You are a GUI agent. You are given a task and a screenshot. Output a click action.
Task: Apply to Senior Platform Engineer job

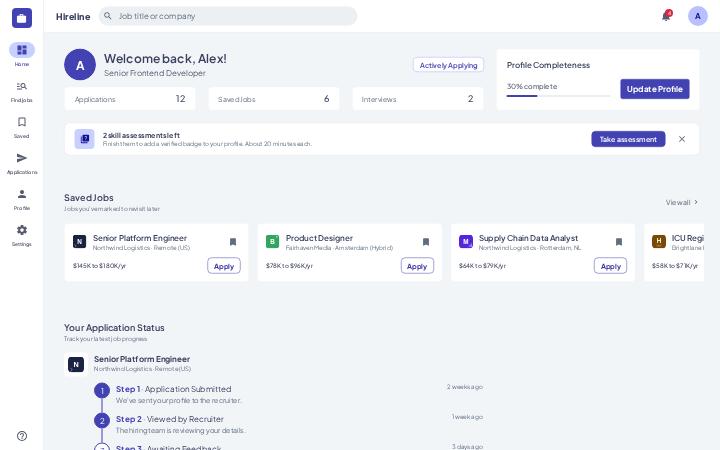click(224, 266)
